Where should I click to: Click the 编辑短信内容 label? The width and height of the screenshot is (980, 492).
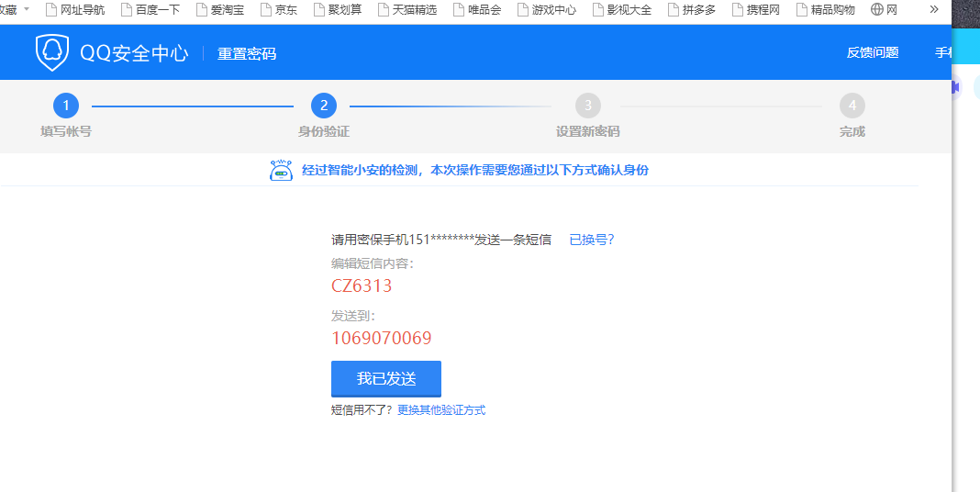click(373, 263)
